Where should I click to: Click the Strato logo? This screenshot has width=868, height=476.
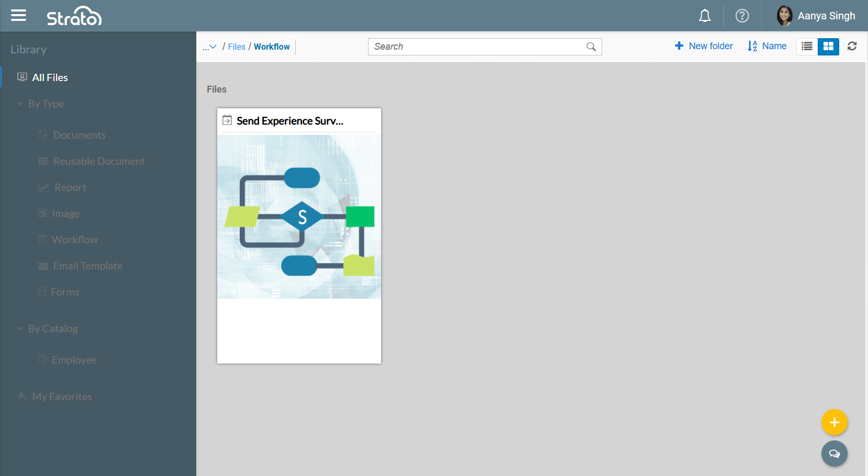tap(74, 16)
